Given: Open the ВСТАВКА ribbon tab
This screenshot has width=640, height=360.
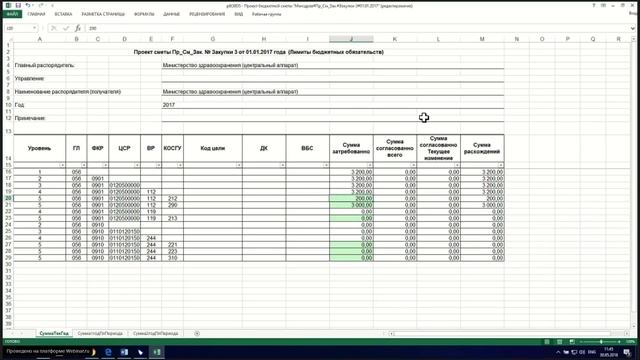Looking at the screenshot, I should click(63, 14).
